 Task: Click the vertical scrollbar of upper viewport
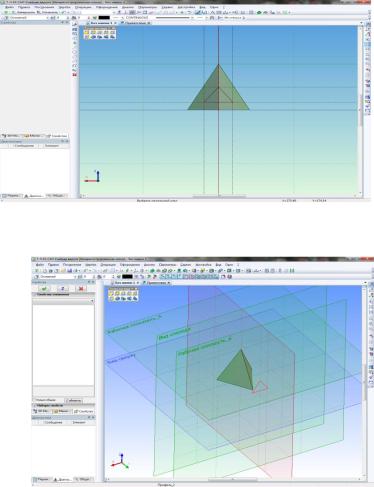point(361,111)
